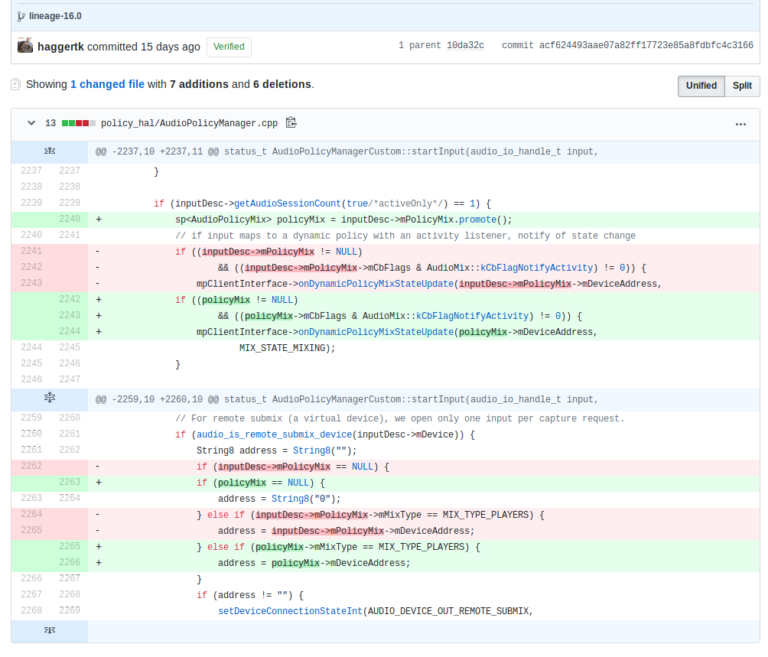Click the branch icon beside lineage-16.0
768x657 pixels.
21,16
